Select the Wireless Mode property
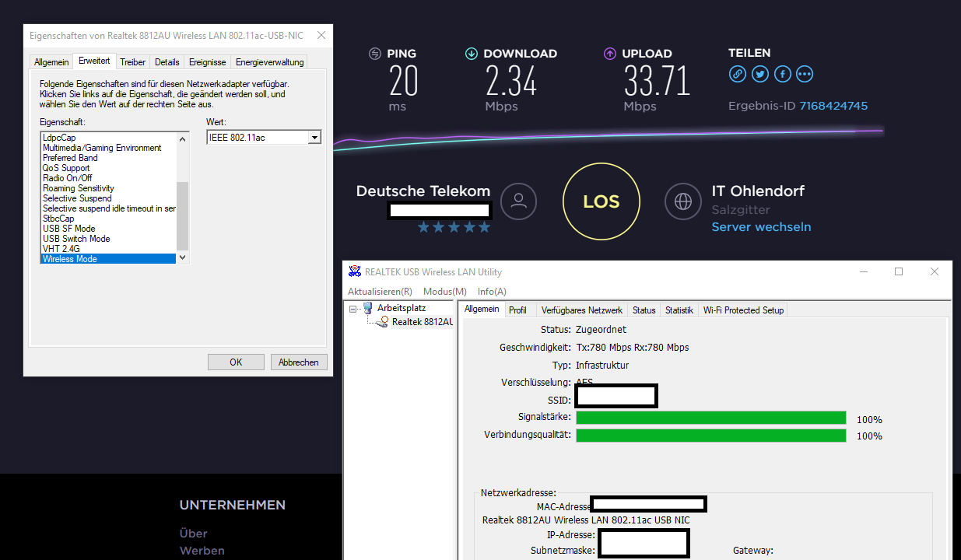This screenshot has width=961, height=560. point(108,259)
